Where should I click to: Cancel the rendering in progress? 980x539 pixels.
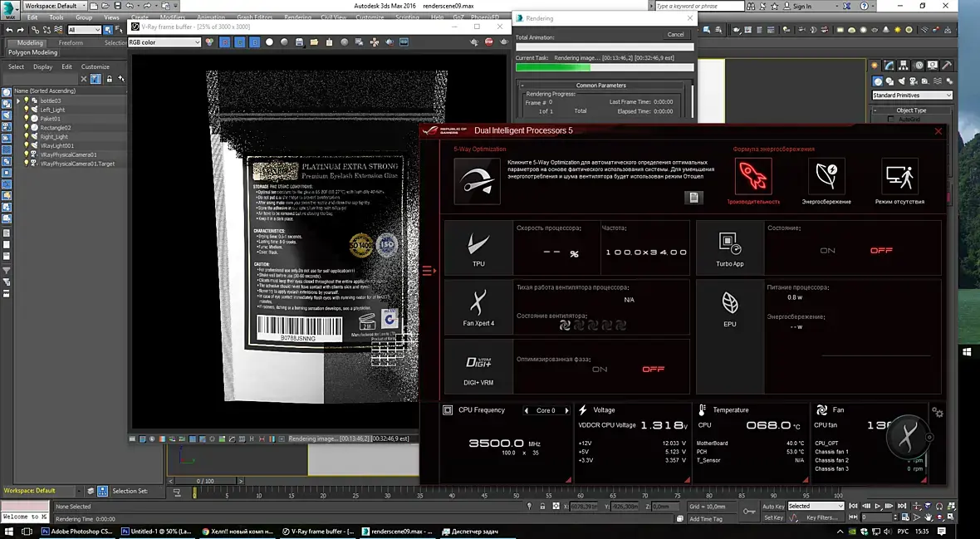click(675, 34)
